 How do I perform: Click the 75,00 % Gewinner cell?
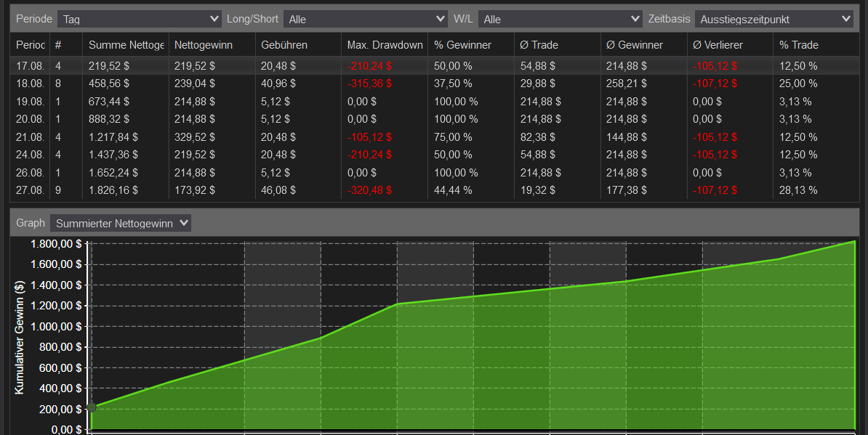tap(454, 137)
